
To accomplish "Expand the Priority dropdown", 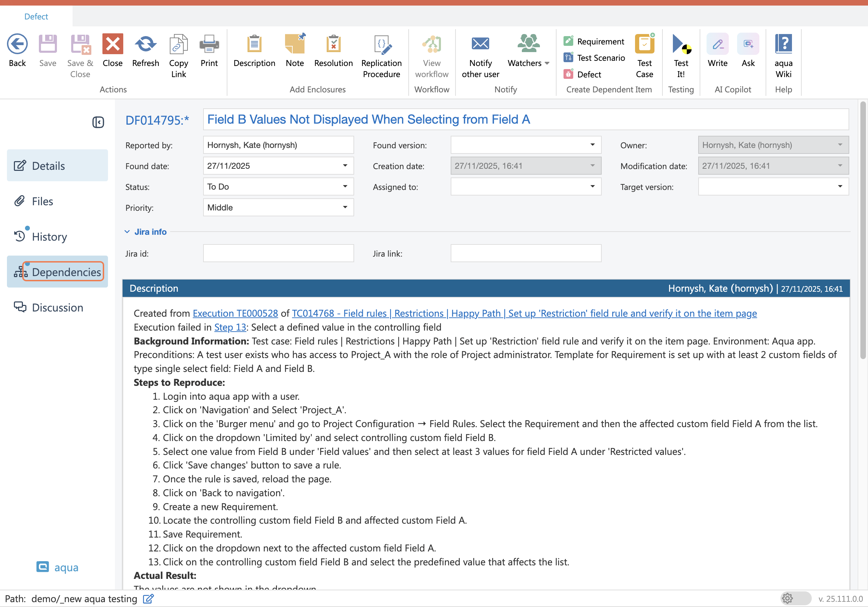I will point(345,207).
